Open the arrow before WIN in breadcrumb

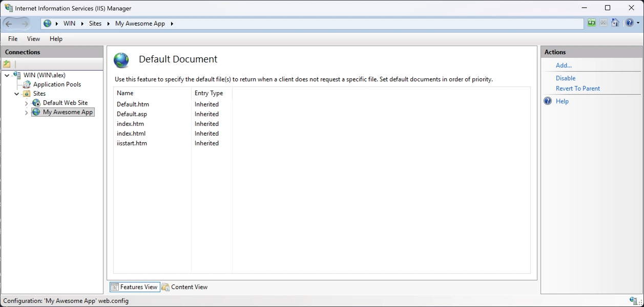pyautogui.click(x=56, y=24)
